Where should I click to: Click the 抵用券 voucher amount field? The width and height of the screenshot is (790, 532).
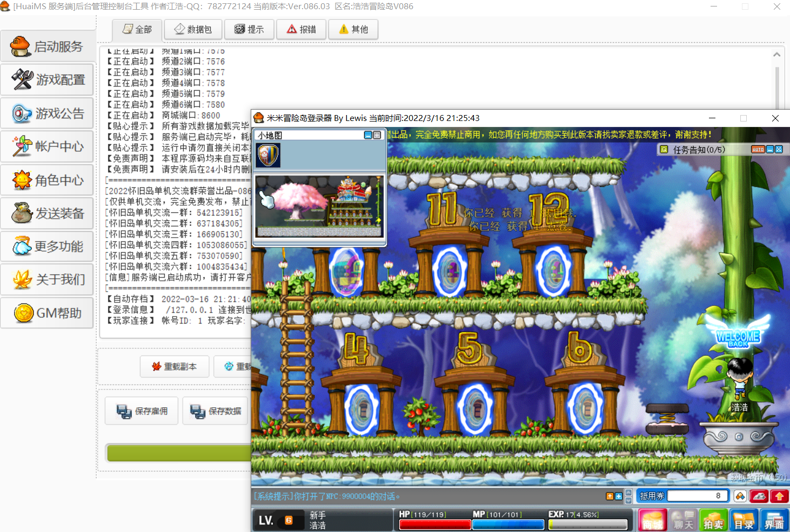pos(698,496)
